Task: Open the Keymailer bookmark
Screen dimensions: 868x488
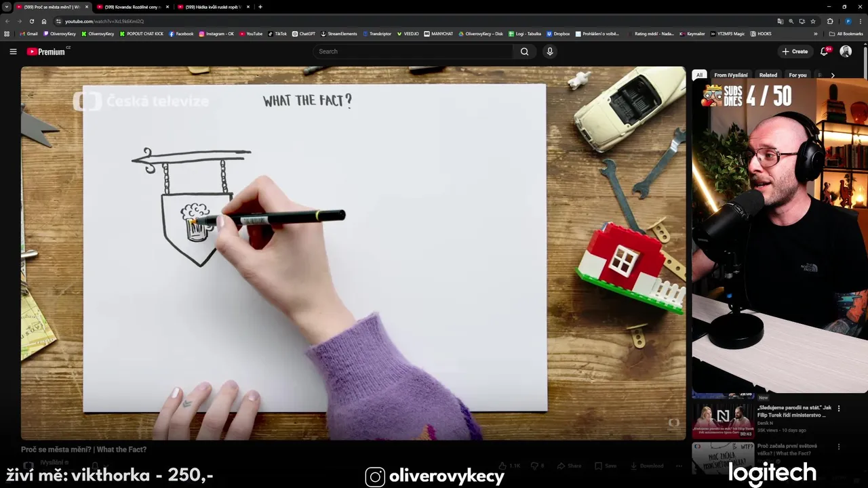Action: pos(692,33)
